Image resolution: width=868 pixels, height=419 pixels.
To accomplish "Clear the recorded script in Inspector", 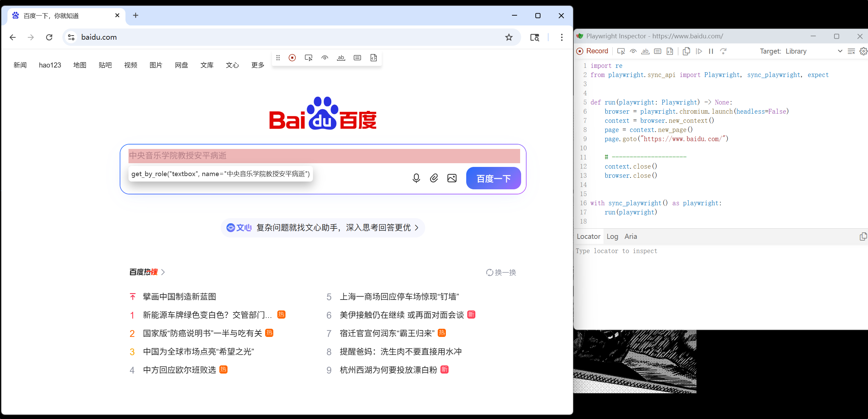I will point(851,51).
